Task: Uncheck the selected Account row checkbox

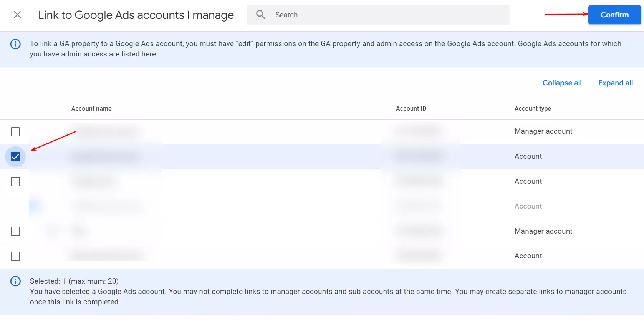Action: click(x=15, y=157)
